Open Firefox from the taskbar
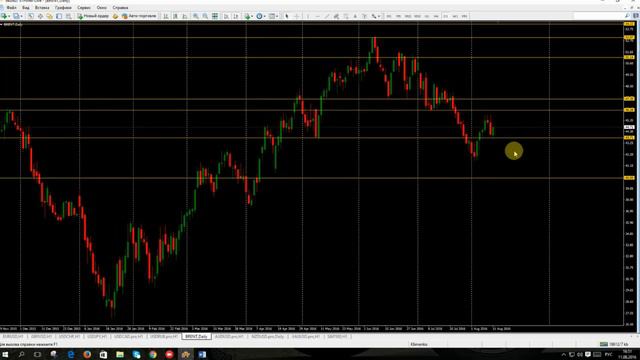The width and height of the screenshot is (640, 360). (x=87, y=355)
